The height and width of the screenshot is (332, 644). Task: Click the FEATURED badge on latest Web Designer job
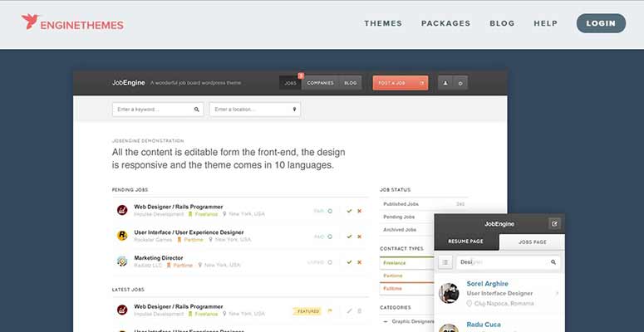(x=308, y=311)
